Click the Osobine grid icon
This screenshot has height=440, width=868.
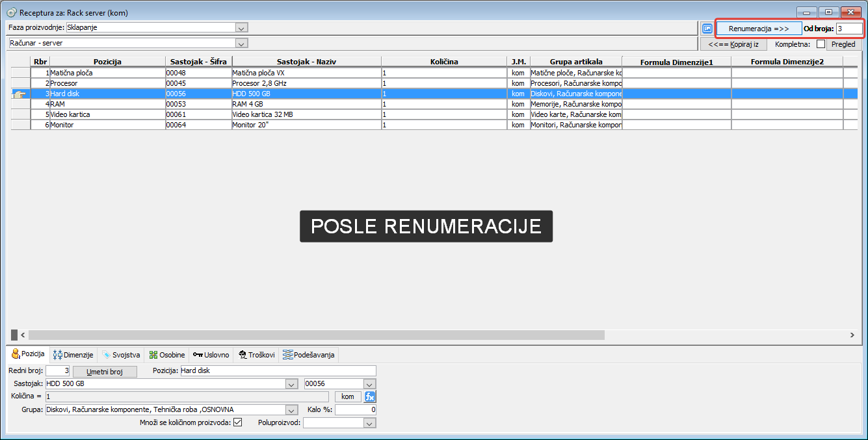point(153,355)
